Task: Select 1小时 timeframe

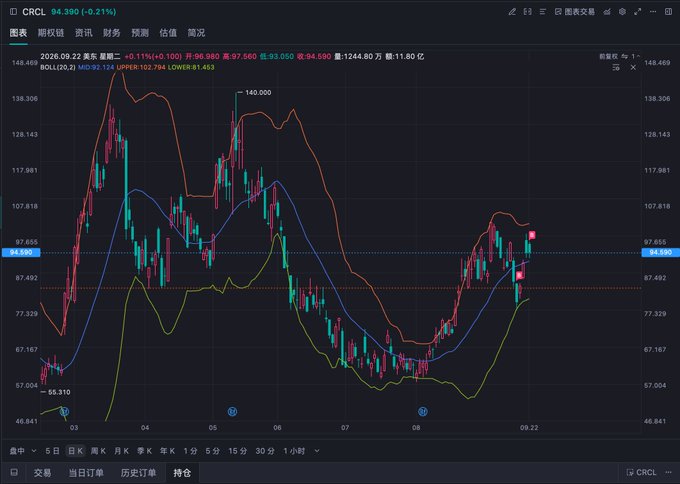Action: [x=294, y=451]
